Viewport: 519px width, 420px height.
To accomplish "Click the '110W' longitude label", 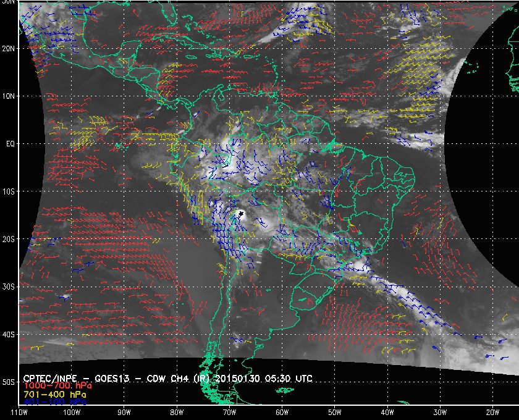I will 19,413.
